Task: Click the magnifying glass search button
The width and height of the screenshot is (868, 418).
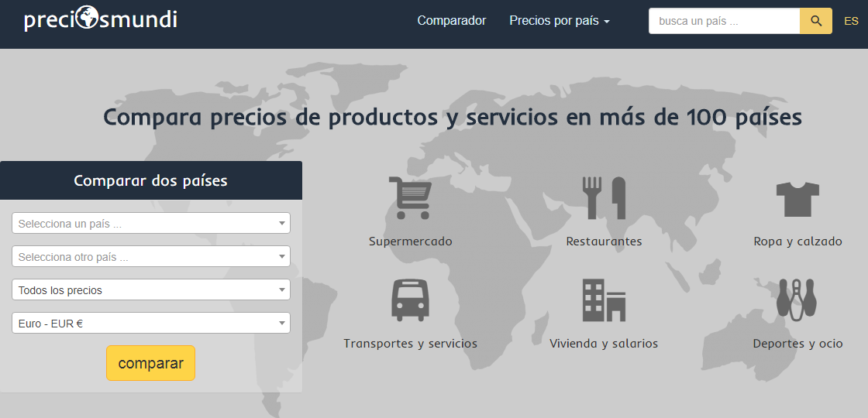Action: click(815, 21)
